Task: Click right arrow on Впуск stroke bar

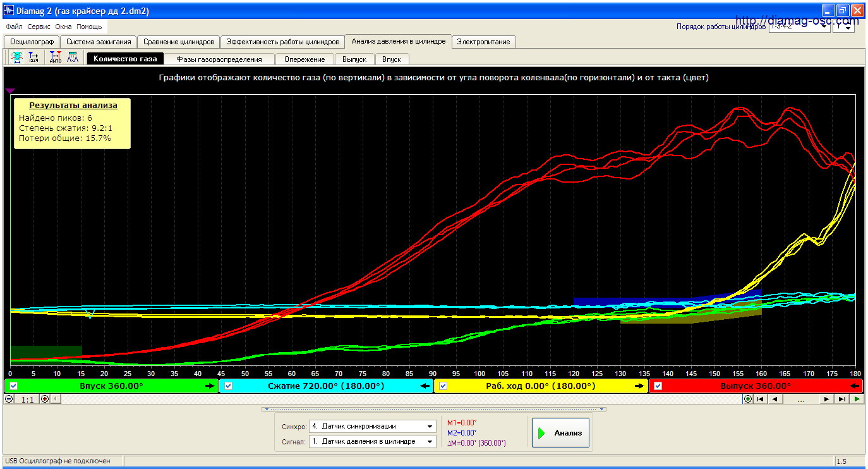Action: pos(210,386)
